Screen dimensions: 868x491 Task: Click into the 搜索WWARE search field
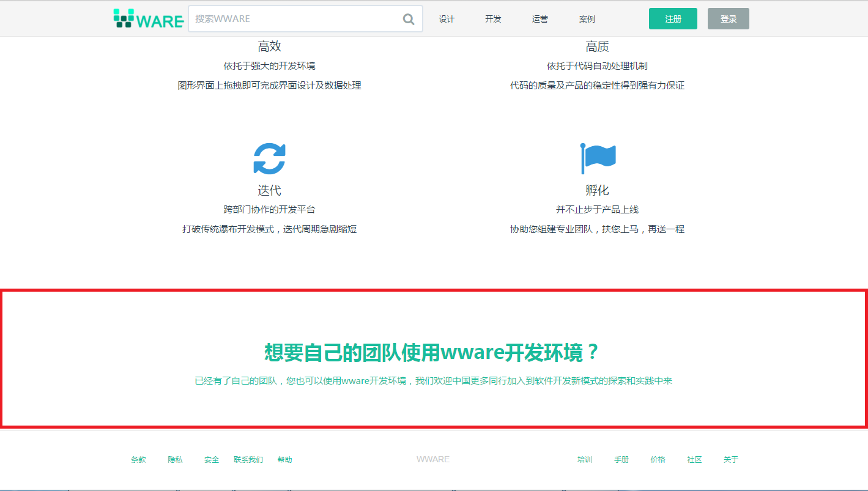tap(294, 19)
